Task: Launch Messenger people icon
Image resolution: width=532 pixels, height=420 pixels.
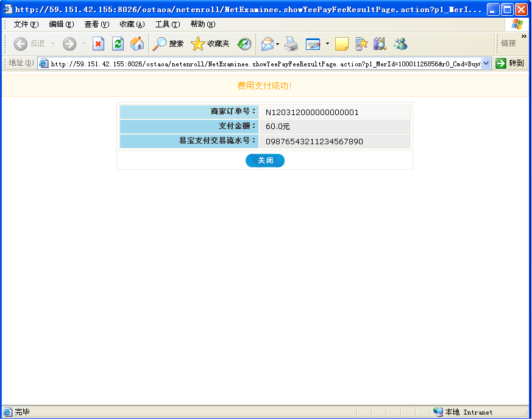Action: pos(400,44)
